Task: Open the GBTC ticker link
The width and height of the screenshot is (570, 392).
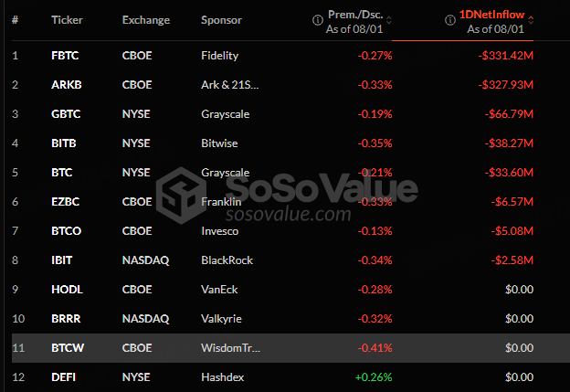Action: click(67, 114)
